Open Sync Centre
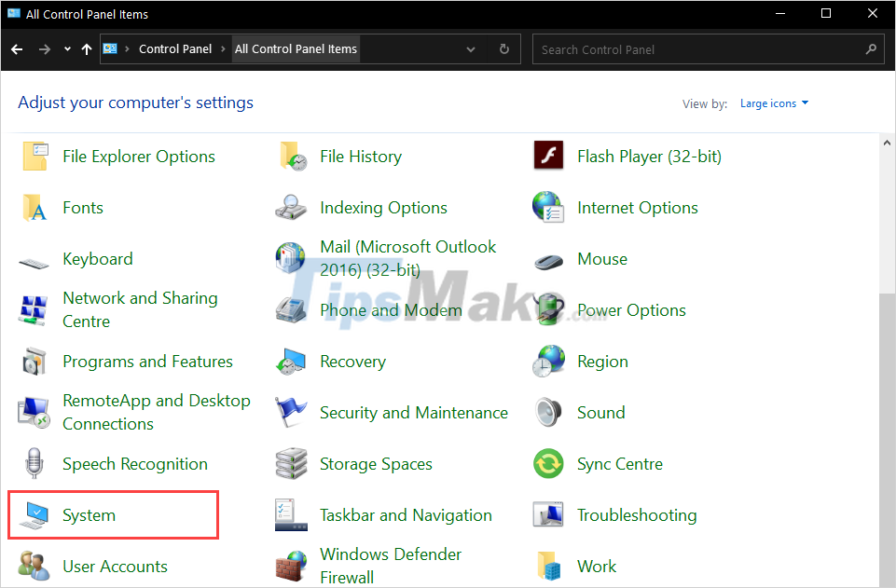This screenshot has width=896, height=588. click(620, 463)
